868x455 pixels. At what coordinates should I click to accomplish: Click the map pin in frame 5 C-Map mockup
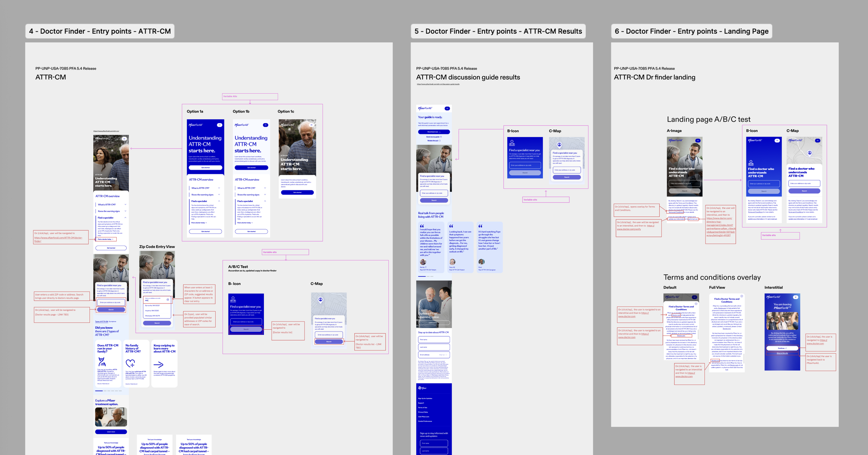[559, 144]
